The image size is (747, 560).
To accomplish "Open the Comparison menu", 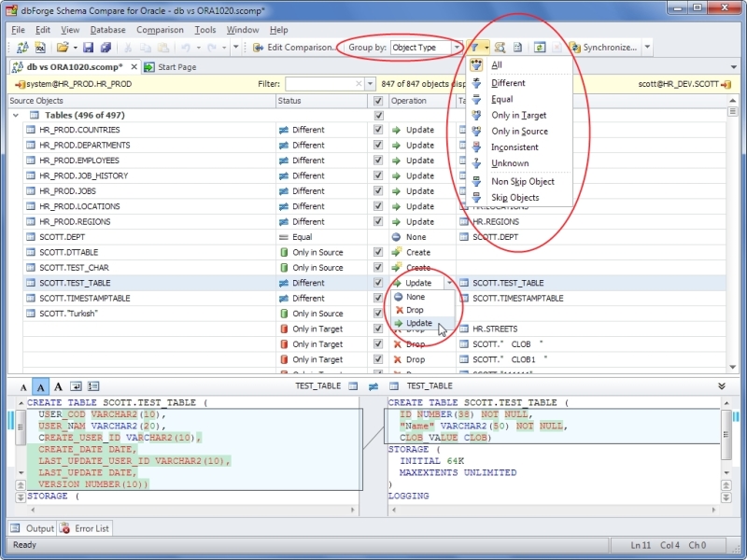I will [160, 30].
